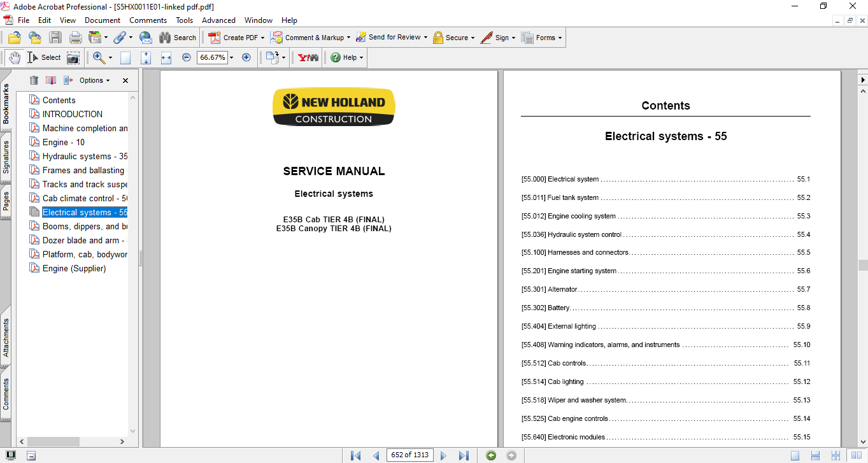The image size is (868, 463).
Task: Click the zoom out minus button
Action: (x=187, y=57)
